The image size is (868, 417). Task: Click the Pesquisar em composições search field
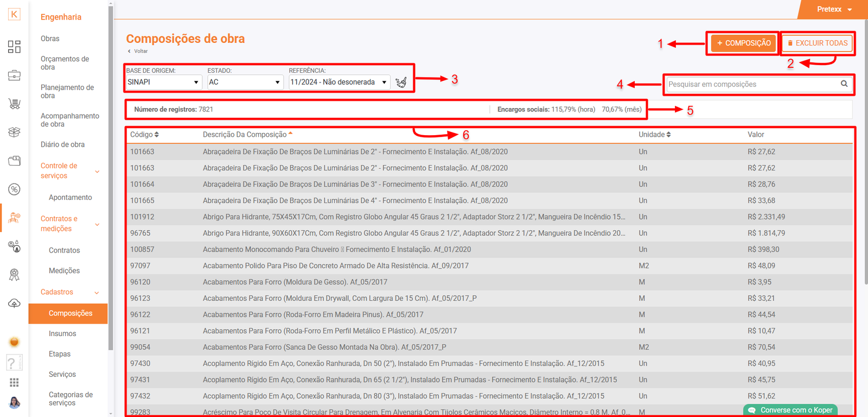point(751,84)
